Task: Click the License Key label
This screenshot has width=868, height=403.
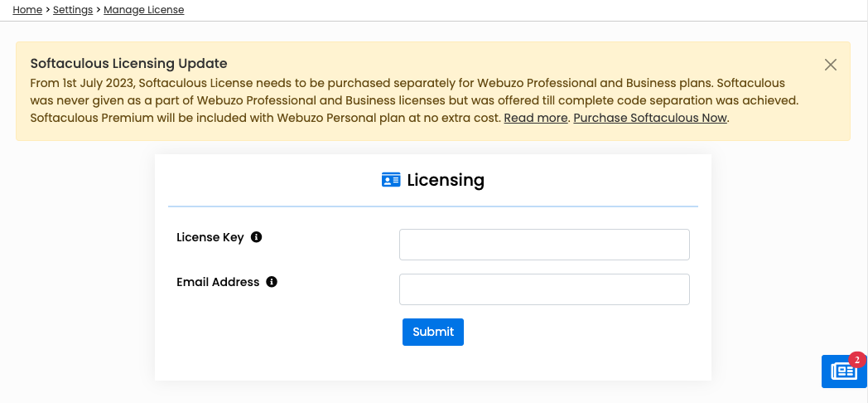Action: pos(210,237)
